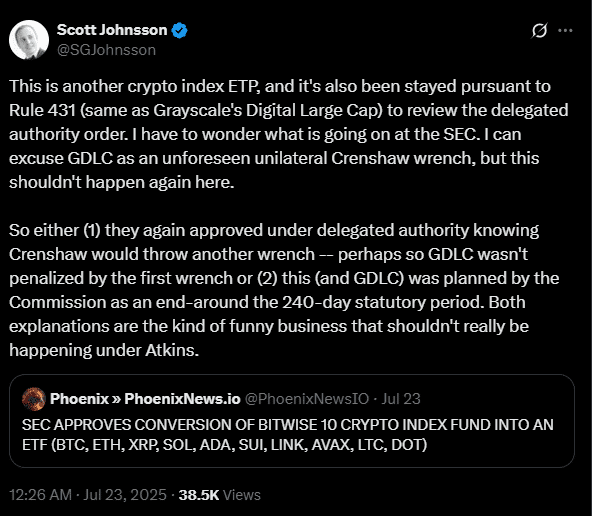
Task: Click the quoted tweet's Jul 23 date
Action: click(x=401, y=399)
